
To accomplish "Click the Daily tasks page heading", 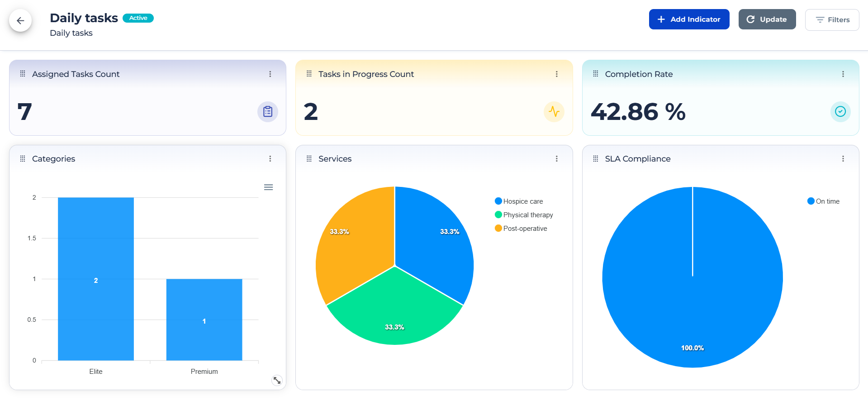I will (84, 18).
